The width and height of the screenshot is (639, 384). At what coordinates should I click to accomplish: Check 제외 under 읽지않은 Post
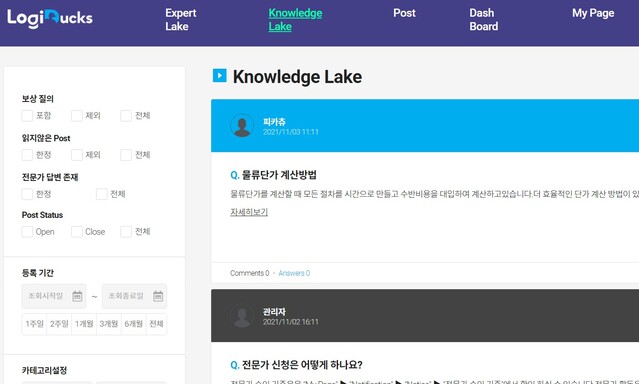pyautogui.click(x=77, y=155)
